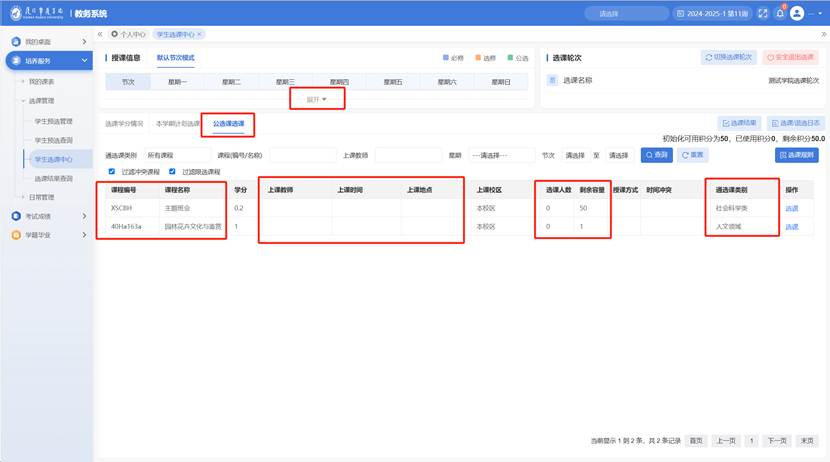
Task: Toggle fullscreen using the expand icon
Action: click(763, 13)
